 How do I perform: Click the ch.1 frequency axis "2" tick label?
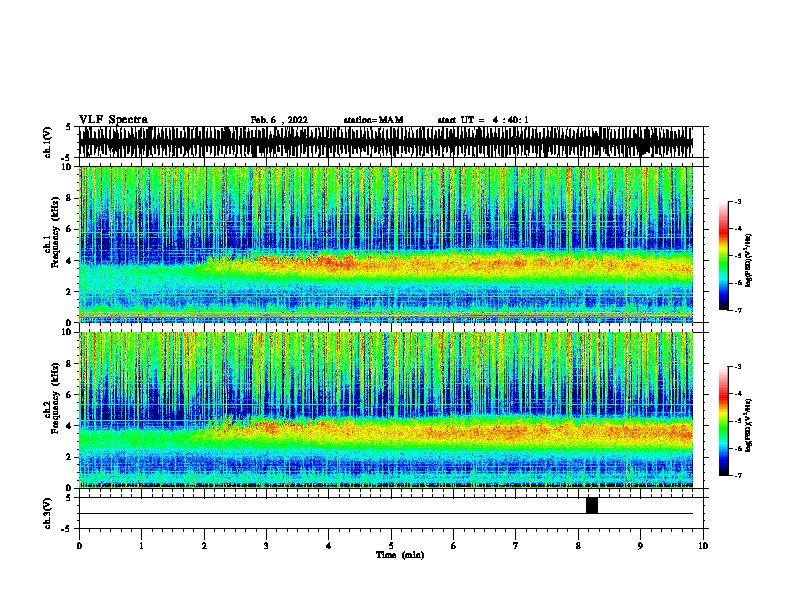pos(69,291)
